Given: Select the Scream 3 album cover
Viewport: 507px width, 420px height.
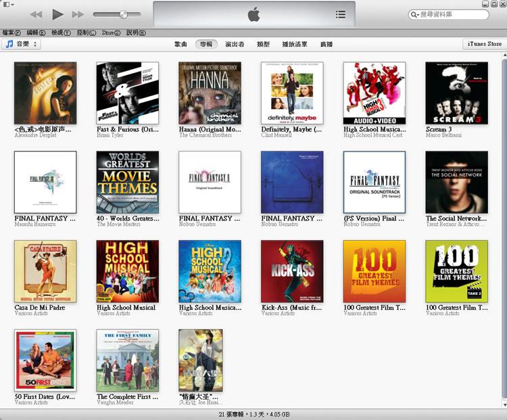Looking at the screenshot, I should pos(457,93).
